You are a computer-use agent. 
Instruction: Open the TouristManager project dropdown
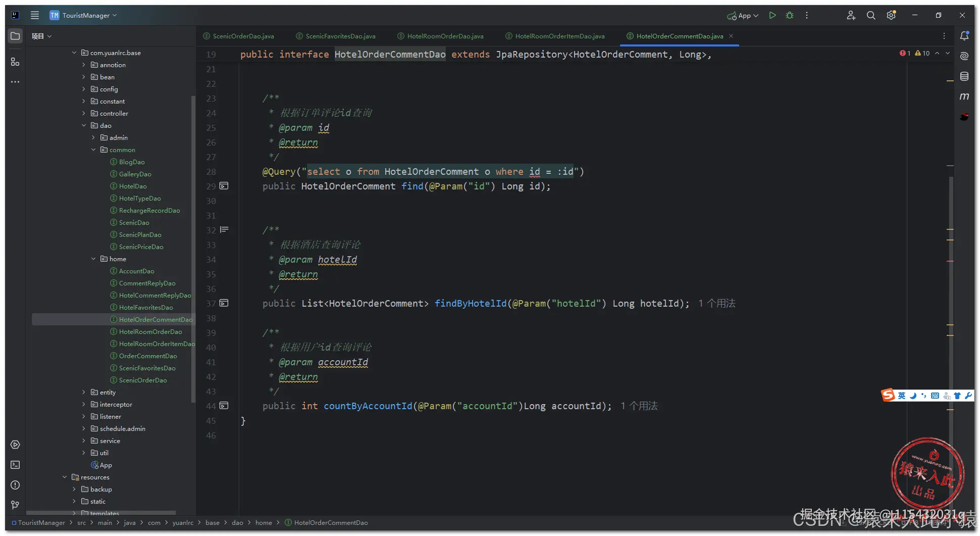point(83,15)
